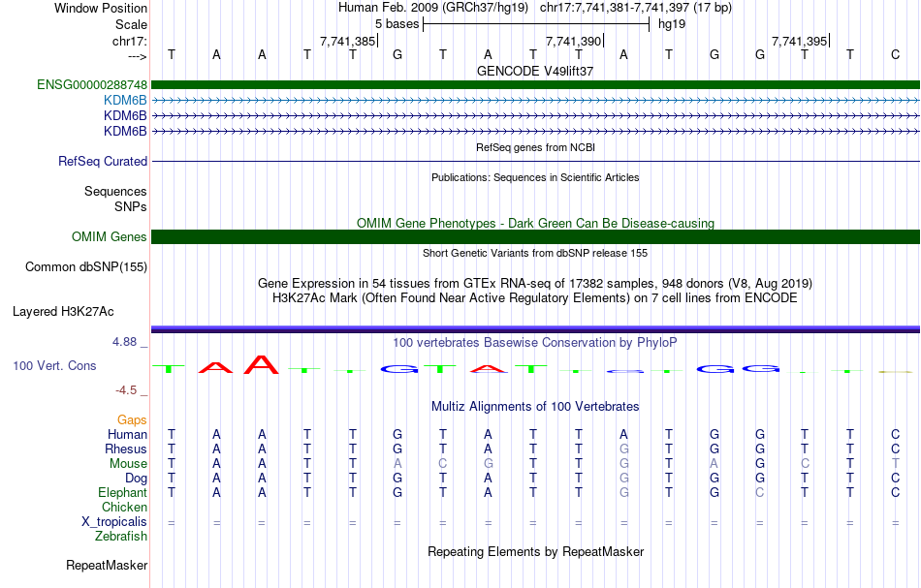Click the 100 Vert. Cons label
921x588 pixels.
pyautogui.click(x=54, y=366)
